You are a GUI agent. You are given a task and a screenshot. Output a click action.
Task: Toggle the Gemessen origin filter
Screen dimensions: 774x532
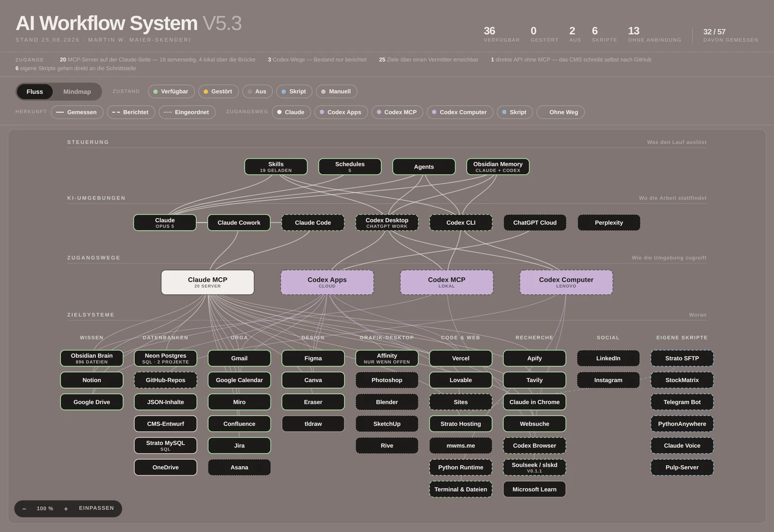pos(77,112)
